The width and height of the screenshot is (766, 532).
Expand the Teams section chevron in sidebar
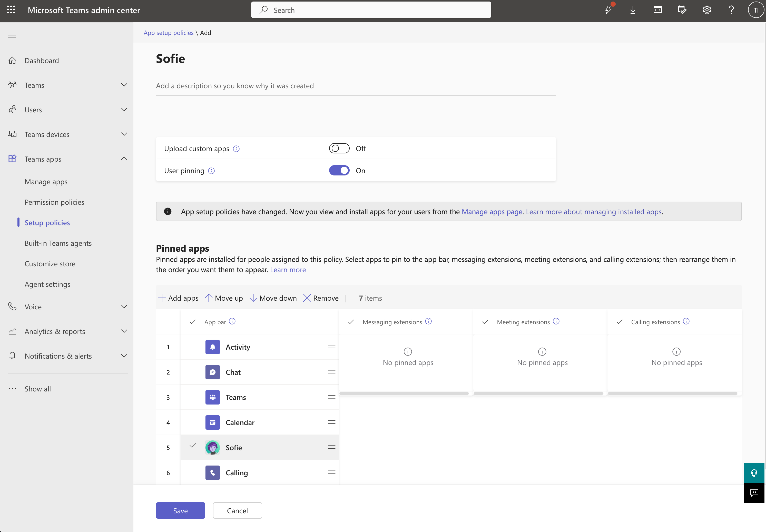tap(124, 85)
